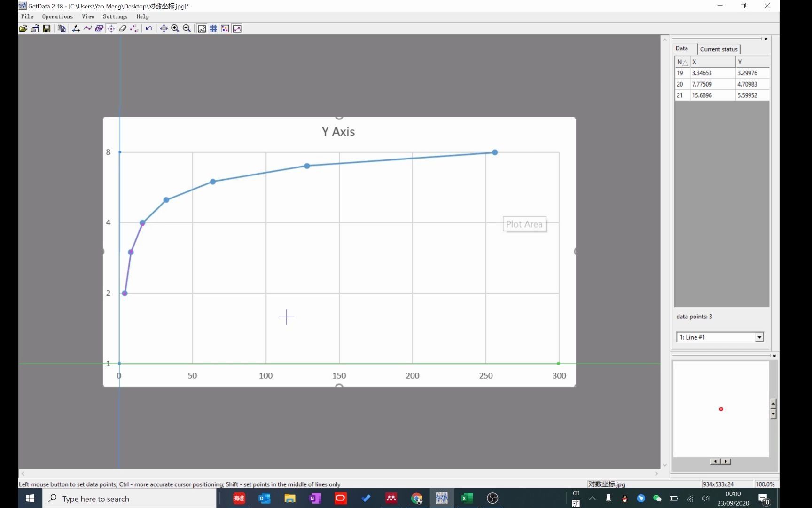Open Mendeley from the taskbar
Image resolution: width=812 pixels, height=508 pixels.
click(391, 498)
